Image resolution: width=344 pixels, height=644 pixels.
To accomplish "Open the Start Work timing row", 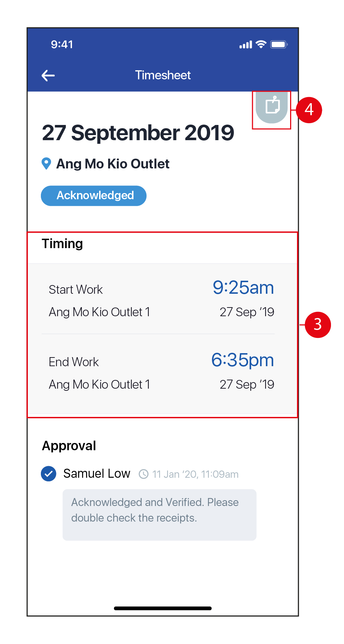I will click(x=161, y=300).
